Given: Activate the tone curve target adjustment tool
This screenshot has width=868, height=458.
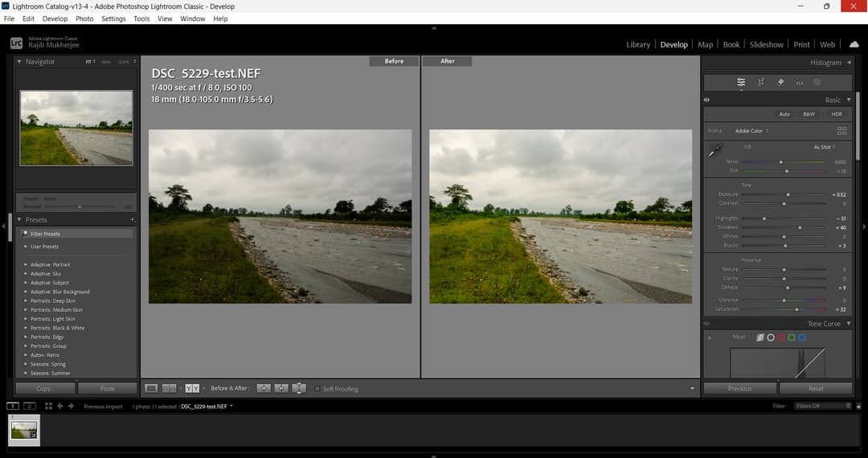Looking at the screenshot, I should click(710, 338).
